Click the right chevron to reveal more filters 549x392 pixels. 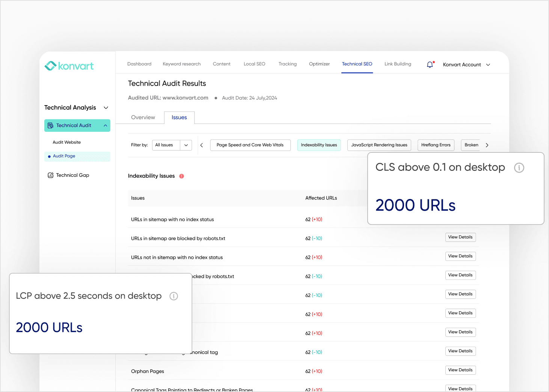click(x=487, y=145)
